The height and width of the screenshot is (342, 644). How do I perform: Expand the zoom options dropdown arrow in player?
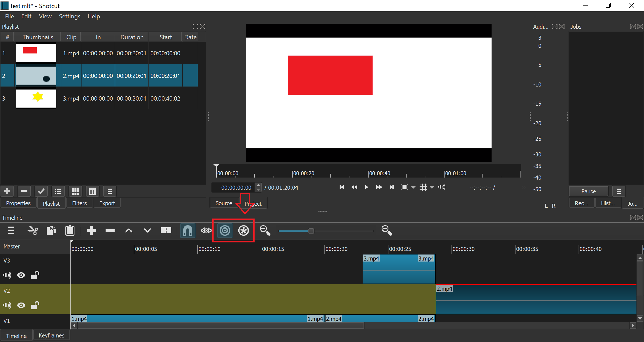(413, 187)
